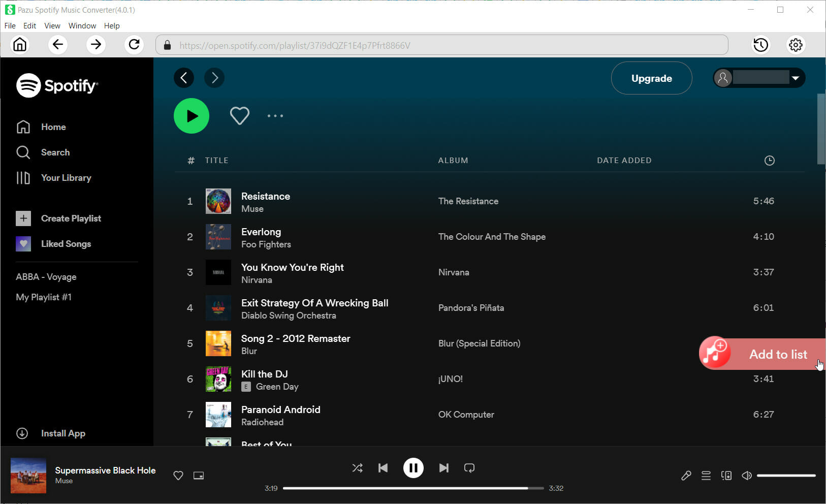Open the Help menu
826x504 pixels.
112,25
